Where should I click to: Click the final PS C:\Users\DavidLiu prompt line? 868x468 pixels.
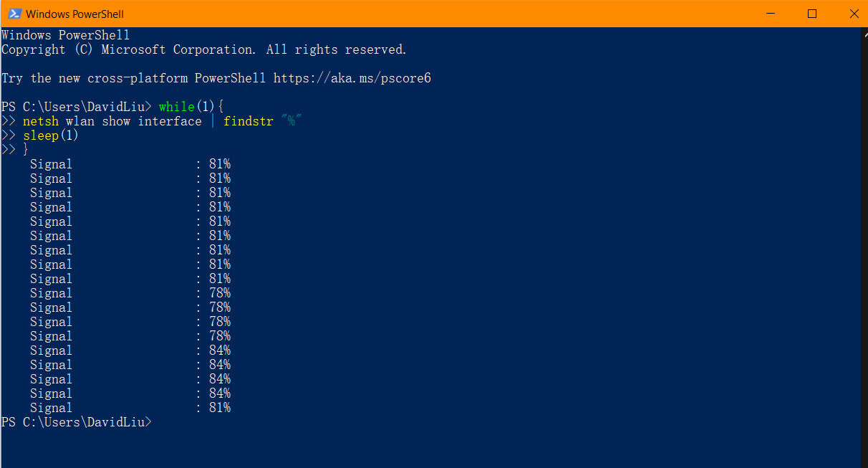pos(76,422)
